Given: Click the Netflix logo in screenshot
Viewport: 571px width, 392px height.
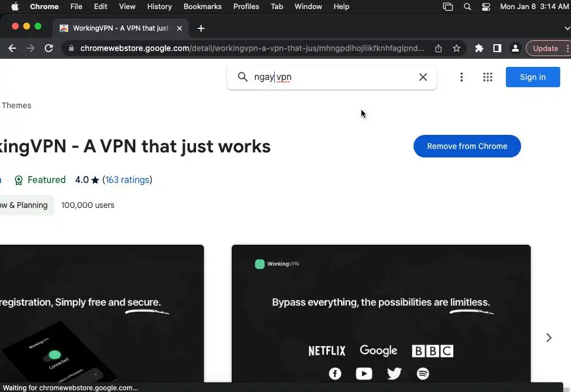Looking at the screenshot, I should (x=327, y=351).
